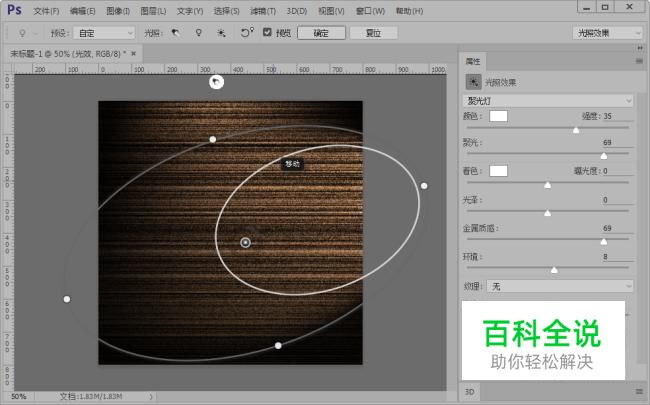Click the right ellipse handle of spotlight

click(424, 186)
